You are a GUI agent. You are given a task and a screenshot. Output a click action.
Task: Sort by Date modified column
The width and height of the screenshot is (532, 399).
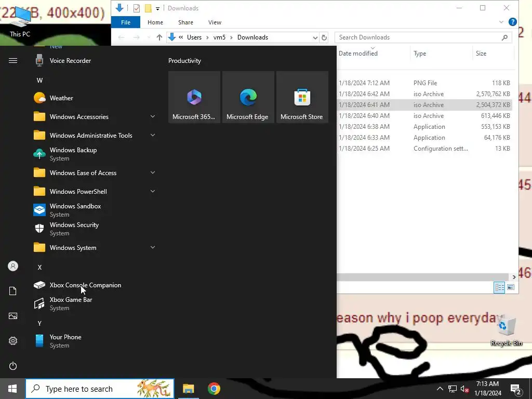(x=358, y=54)
